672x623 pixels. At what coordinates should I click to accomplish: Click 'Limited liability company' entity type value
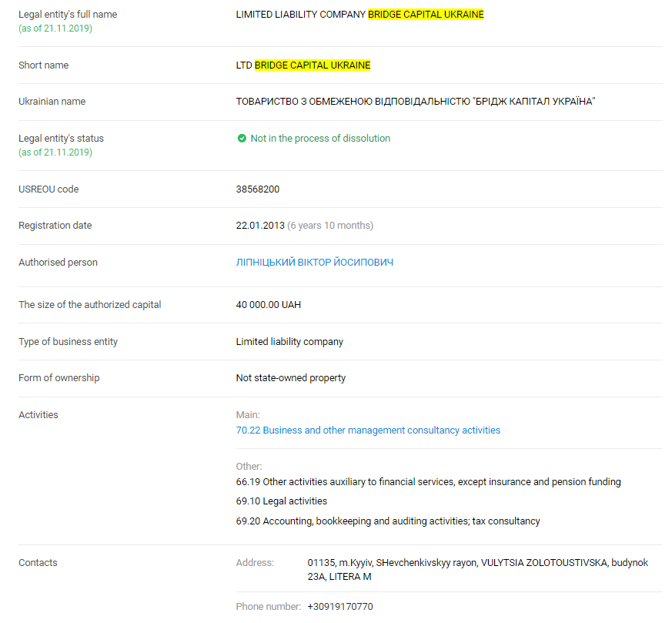coord(289,342)
